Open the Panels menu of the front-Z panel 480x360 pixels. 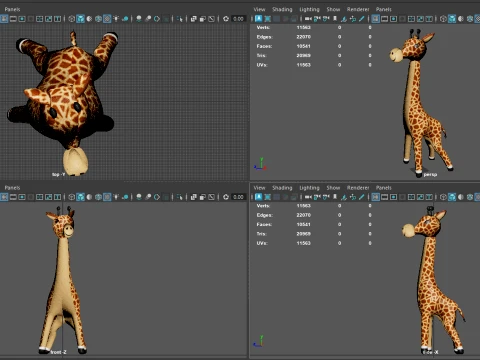(x=12, y=188)
